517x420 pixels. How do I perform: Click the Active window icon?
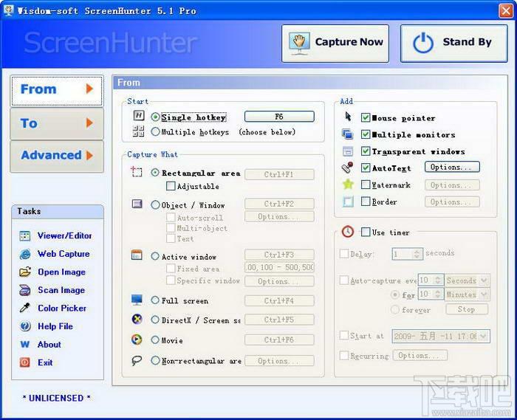coord(137,255)
